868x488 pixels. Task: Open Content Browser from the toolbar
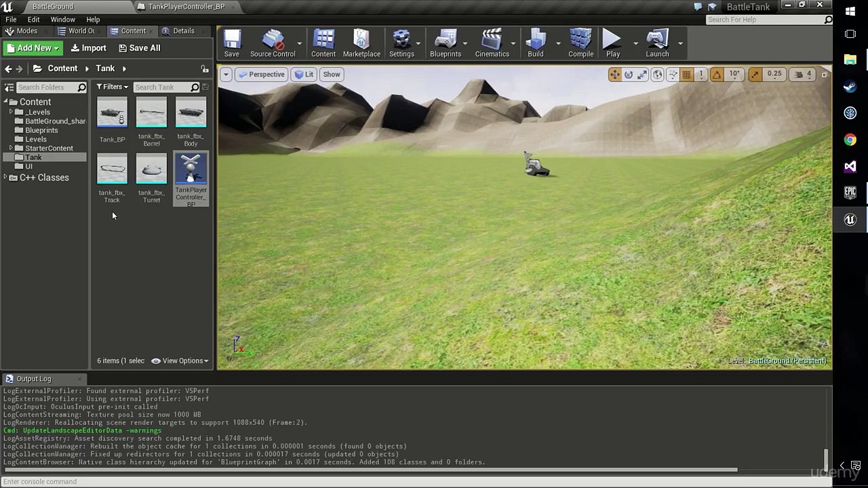(x=323, y=43)
